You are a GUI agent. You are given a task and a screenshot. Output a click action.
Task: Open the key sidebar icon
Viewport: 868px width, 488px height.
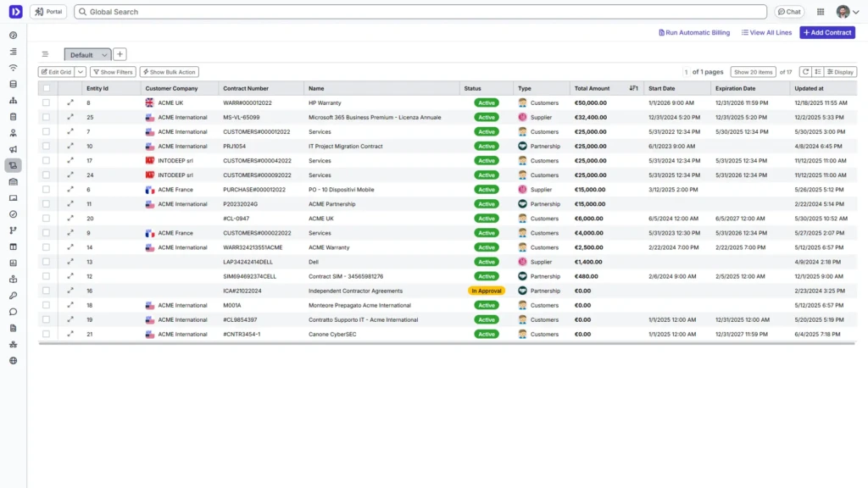pyautogui.click(x=14, y=296)
